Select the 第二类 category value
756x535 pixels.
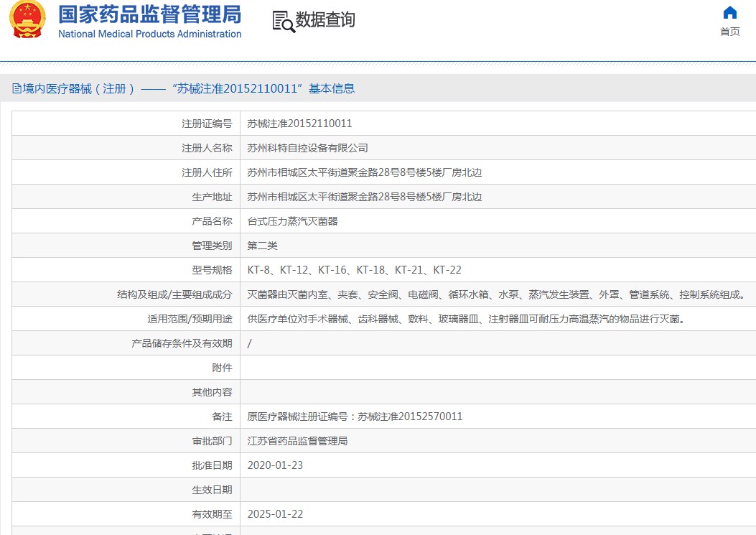[x=262, y=246]
